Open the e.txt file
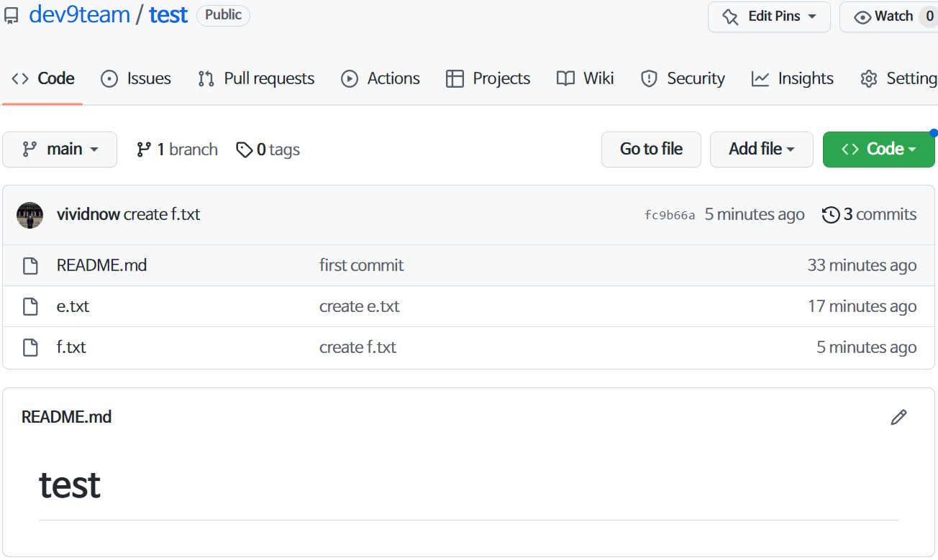The height and width of the screenshot is (560, 938). [73, 306]
